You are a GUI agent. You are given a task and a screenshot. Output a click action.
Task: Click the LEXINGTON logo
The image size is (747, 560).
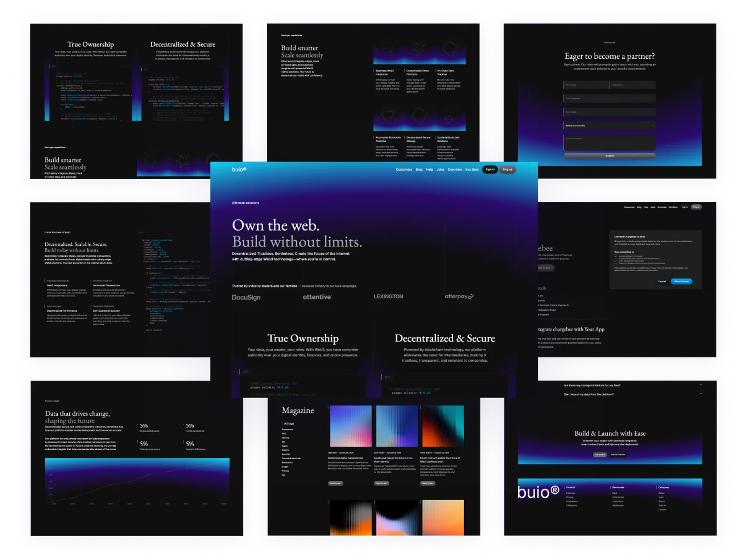click(388, 297)
